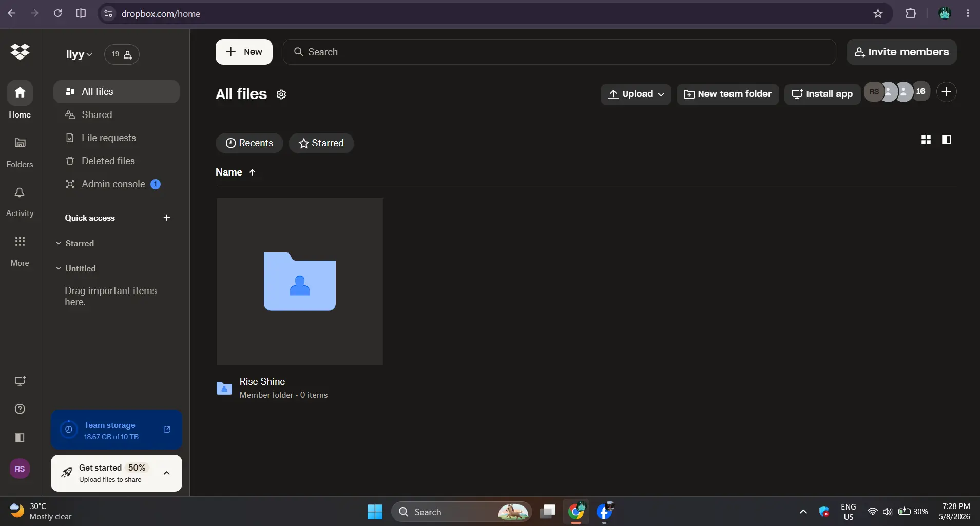Screen dimensions: 980x526
Task: Click the Dropbox search field
Action: pos(559,52)
